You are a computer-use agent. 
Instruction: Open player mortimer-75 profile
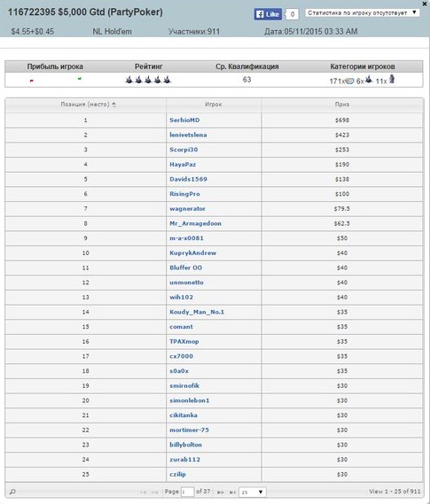tap(189, 430)
